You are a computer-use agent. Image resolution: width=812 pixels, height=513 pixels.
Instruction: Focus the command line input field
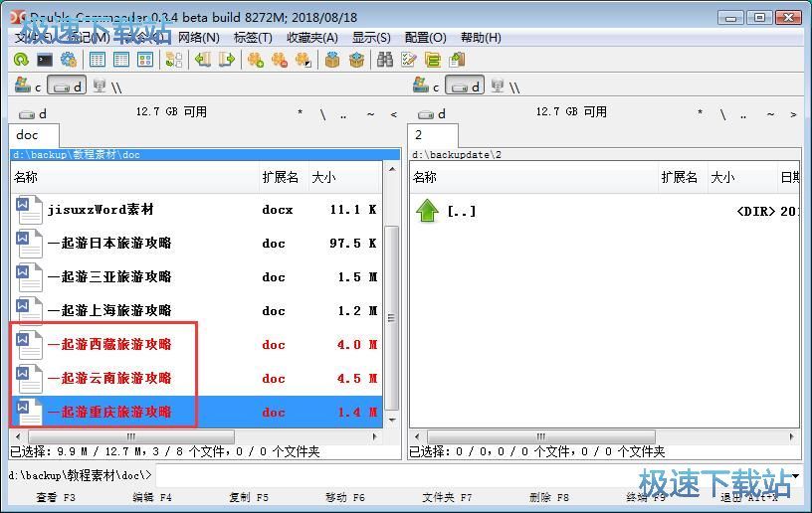coord(472,475)
